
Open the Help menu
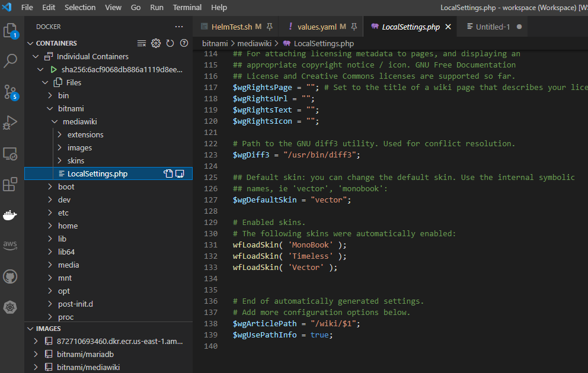coord(219,7)
